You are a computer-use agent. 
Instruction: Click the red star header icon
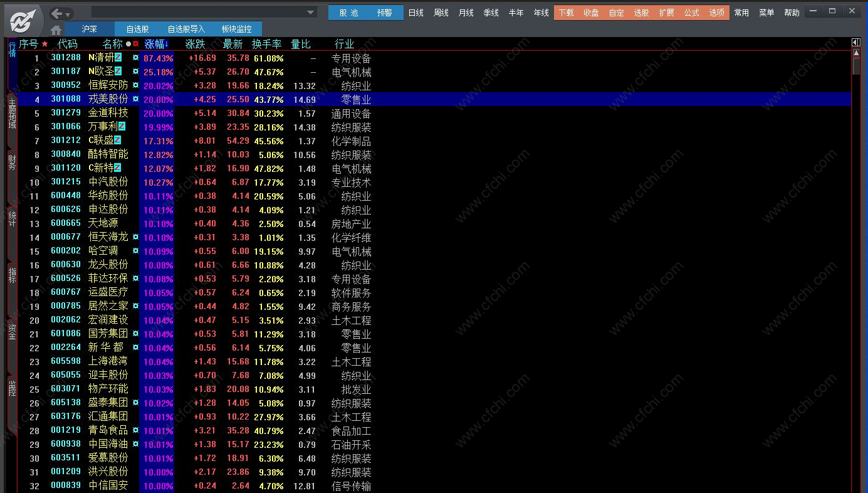point(44,44)
